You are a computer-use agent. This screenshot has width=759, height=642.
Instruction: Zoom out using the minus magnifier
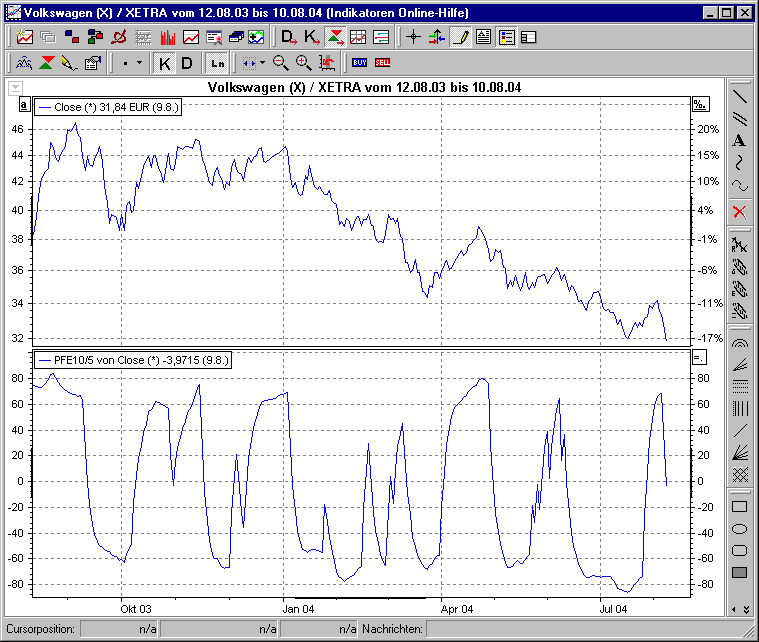pos(281,63)
